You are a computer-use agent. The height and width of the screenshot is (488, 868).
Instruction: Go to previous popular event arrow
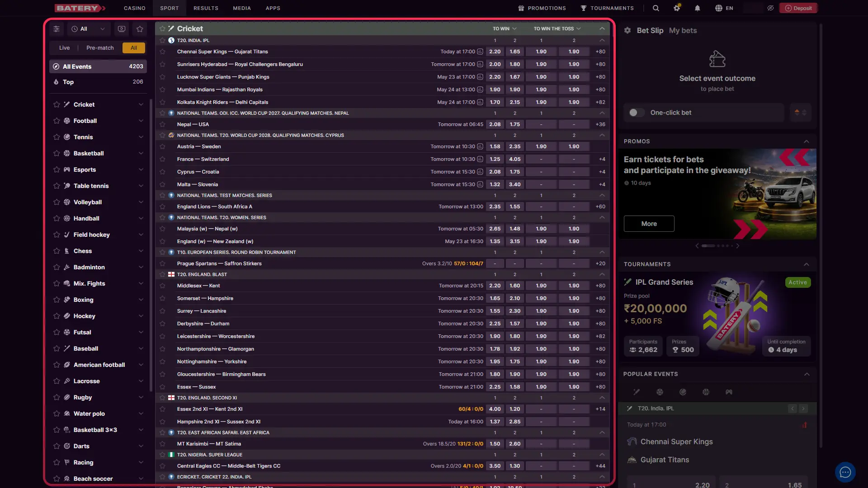click(x=793, y=408)
